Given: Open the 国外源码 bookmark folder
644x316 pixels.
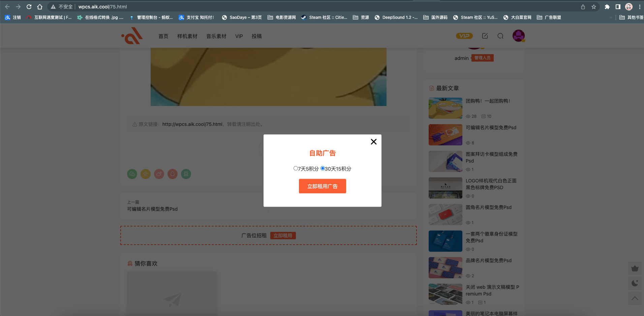Looking at the screenshot, I should [435, 17].
